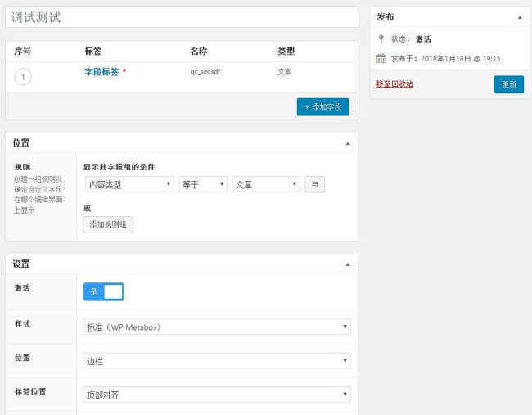
Task: Open the '文章' value dropdown
Action: coord(266,184)
